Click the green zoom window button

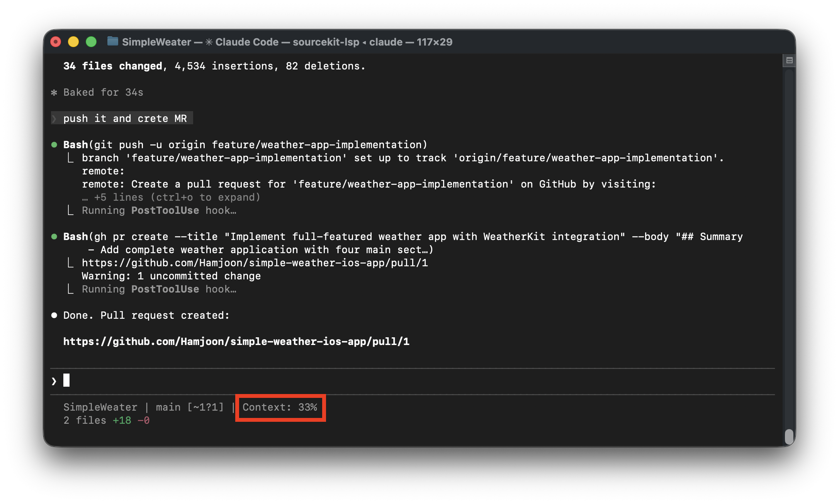point(91,42)
